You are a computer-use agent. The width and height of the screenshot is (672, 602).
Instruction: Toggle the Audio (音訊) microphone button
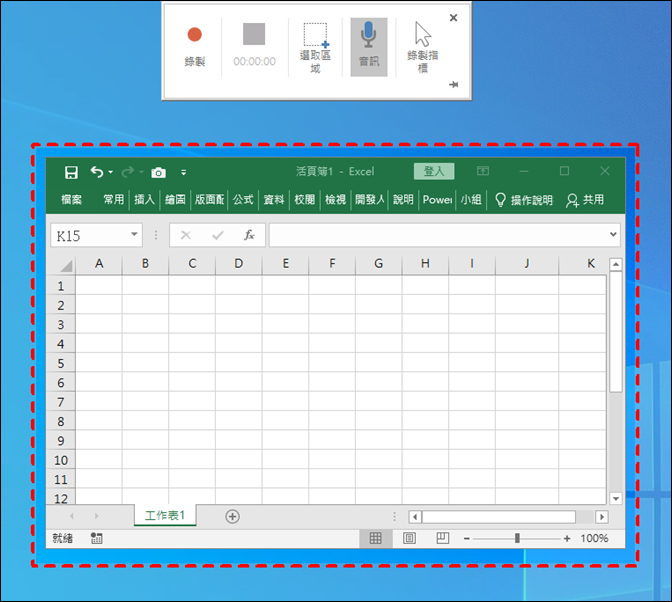[x=369, y=46]
